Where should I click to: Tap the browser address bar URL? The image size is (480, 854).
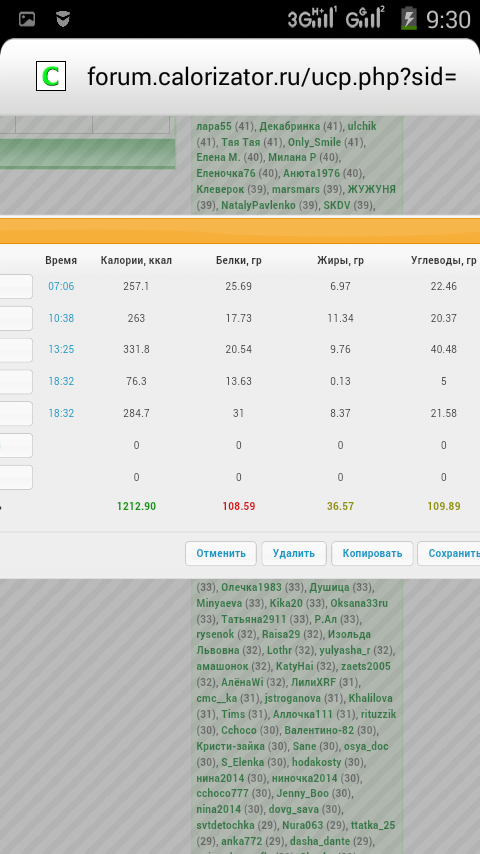point(271,77)
